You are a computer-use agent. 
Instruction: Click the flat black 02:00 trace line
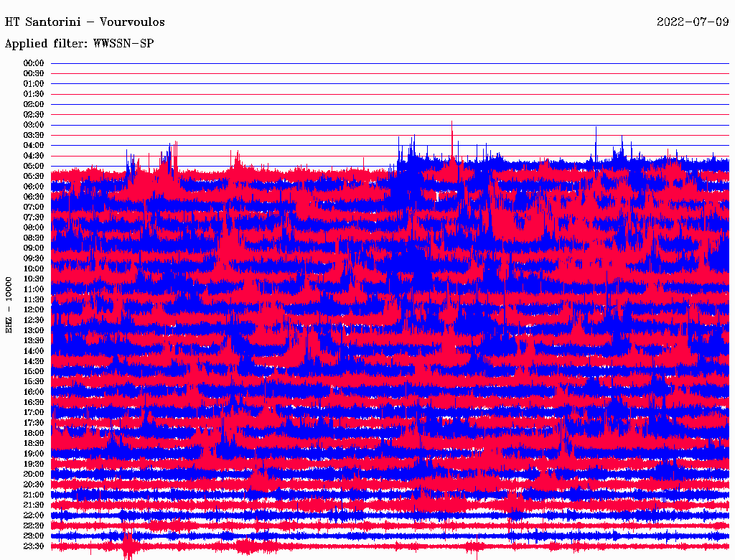pos(388,104)
